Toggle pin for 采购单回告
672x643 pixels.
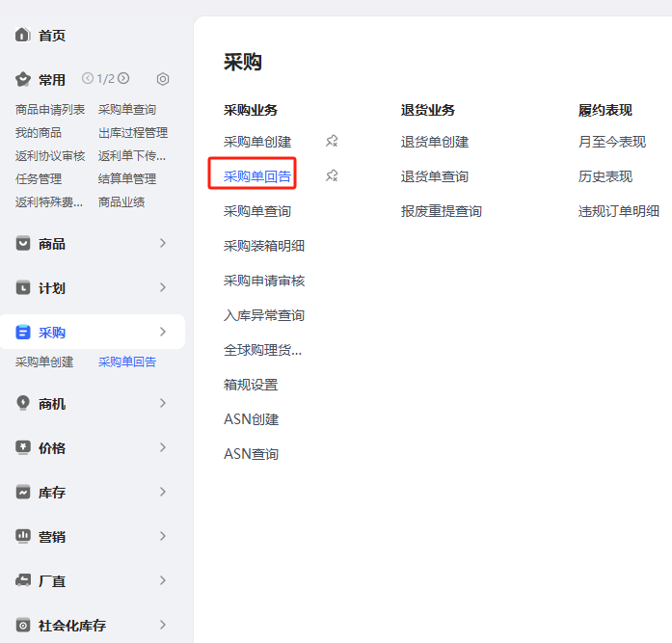click(x=332, y=175)
